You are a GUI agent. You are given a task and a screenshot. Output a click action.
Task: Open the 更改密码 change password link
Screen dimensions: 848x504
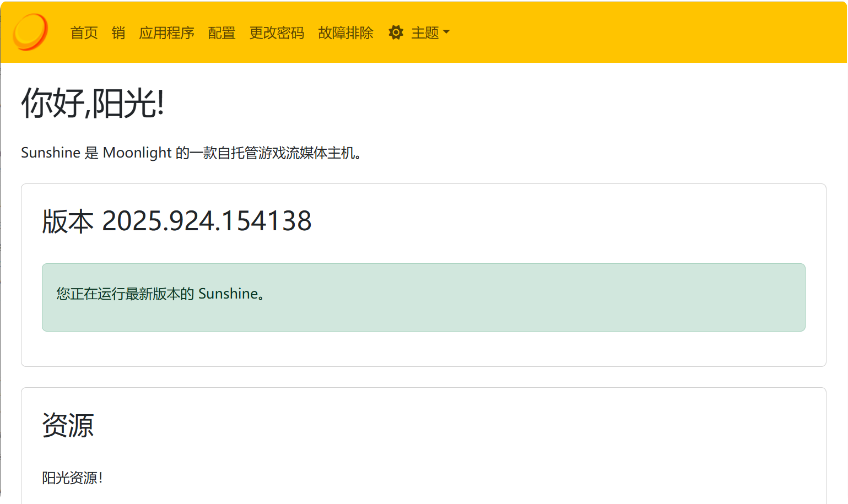coord(276,33)
